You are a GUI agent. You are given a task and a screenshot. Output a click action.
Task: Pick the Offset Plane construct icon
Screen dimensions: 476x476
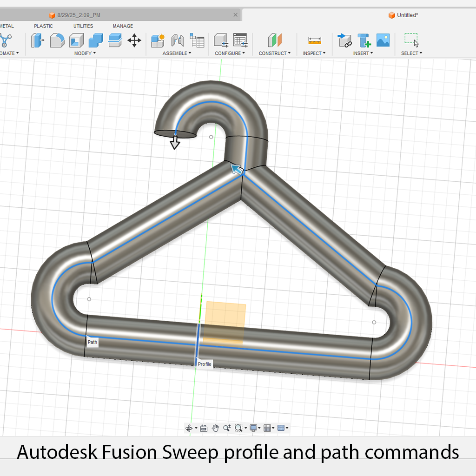275,40
